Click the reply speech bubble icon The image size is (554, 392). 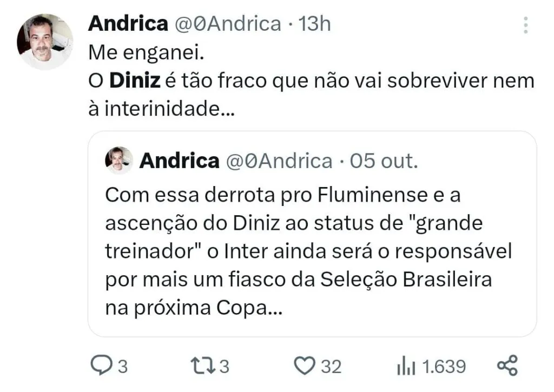click(101, 366)
